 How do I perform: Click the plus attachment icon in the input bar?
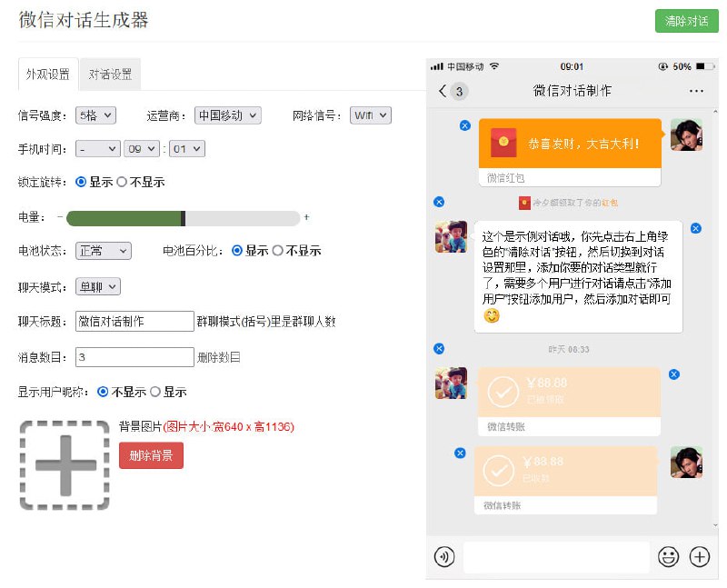[x=699, y=556]
